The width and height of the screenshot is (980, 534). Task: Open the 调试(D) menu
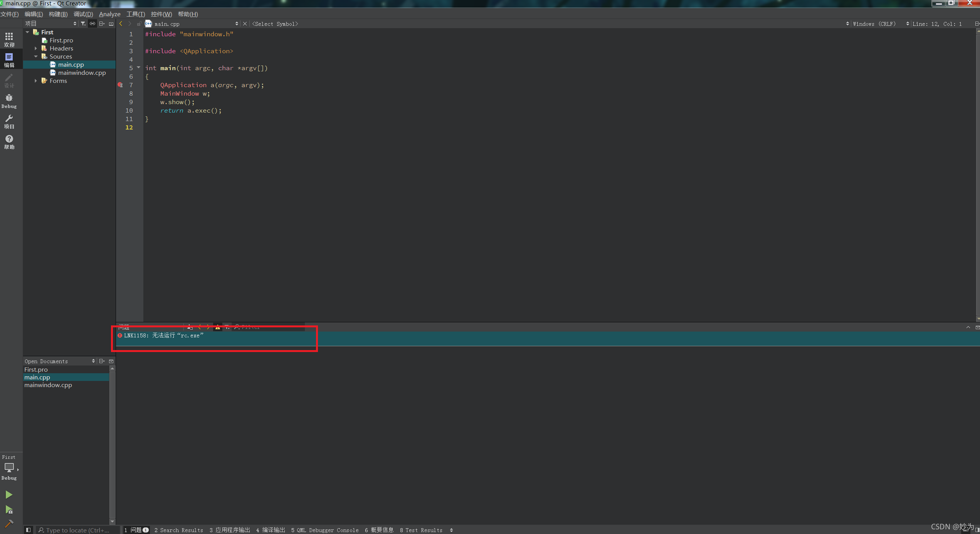tap(83, 14)
